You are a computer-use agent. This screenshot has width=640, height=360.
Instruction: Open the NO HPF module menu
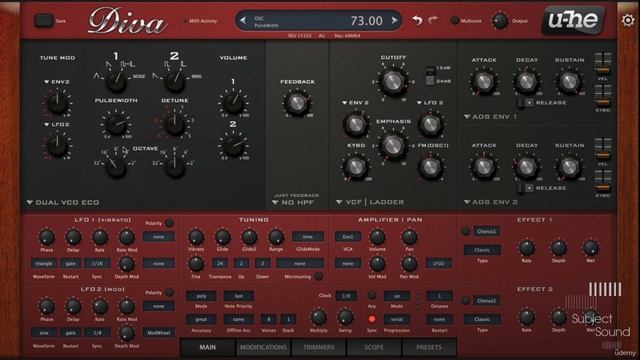(293, 202)
